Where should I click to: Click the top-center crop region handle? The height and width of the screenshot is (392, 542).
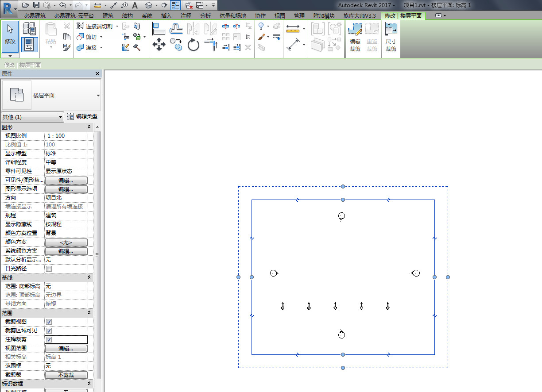343,200
